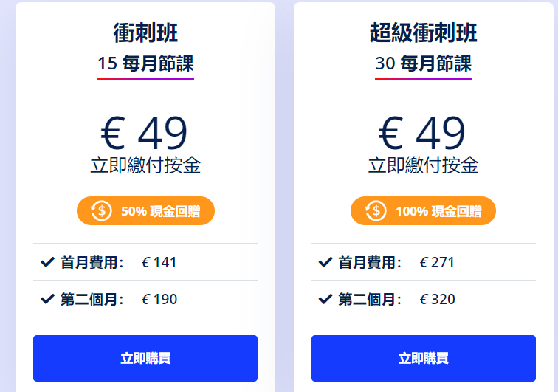The image size is (558, 392).
Task: Click the 30 每月節課 subtitle
Action: pos(423,63)
